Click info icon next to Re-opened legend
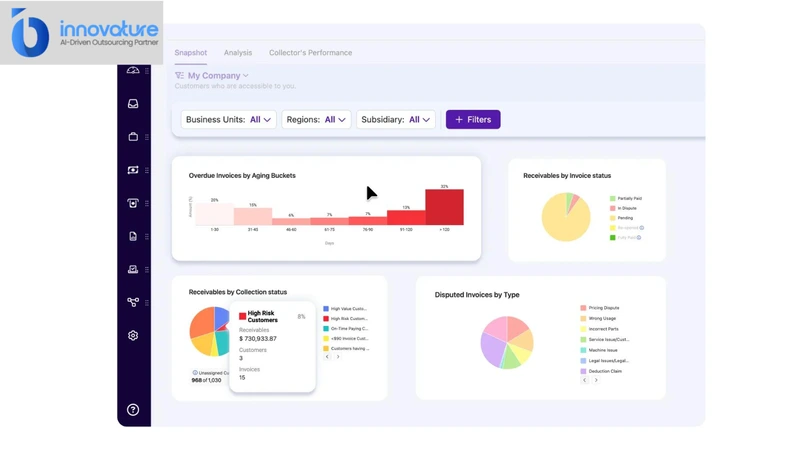 (642, 228)
